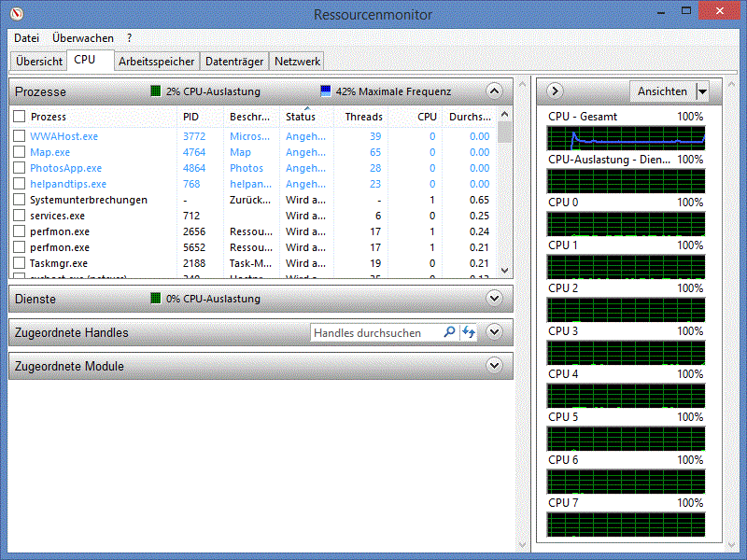747x560 pixels.
Task: Click the Maximale Frequenz blue indicator icon
Action: (x=325, y=91)
